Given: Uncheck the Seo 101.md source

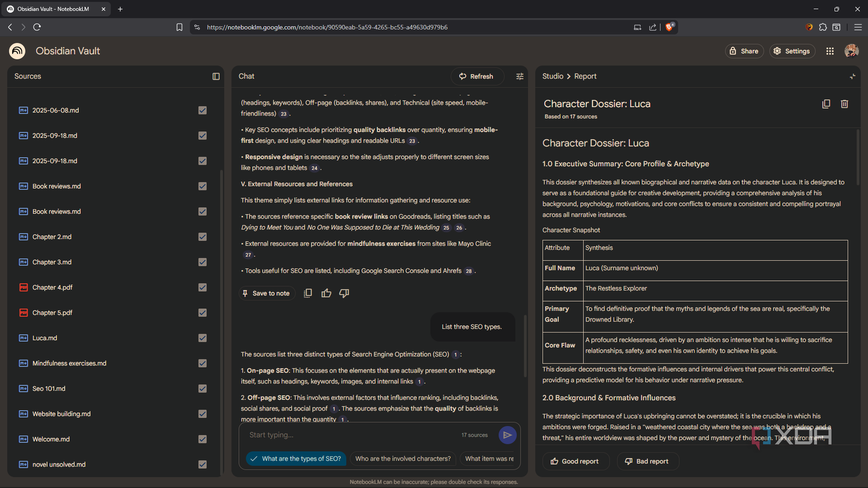Looking at the screenshot, I should point(203,389).
